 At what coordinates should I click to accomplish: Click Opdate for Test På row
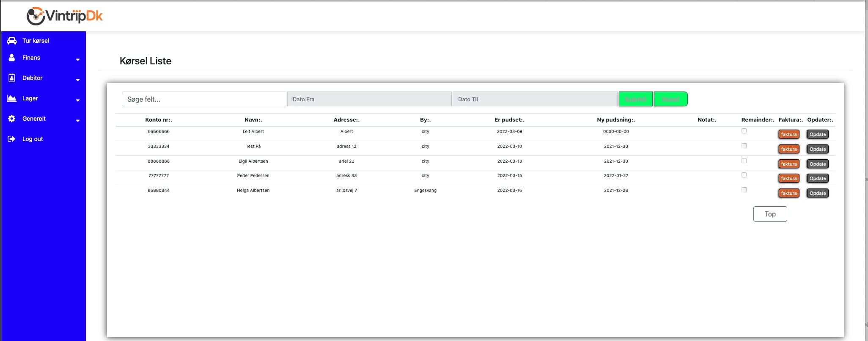pyautogui.click(x=817, y=149)
